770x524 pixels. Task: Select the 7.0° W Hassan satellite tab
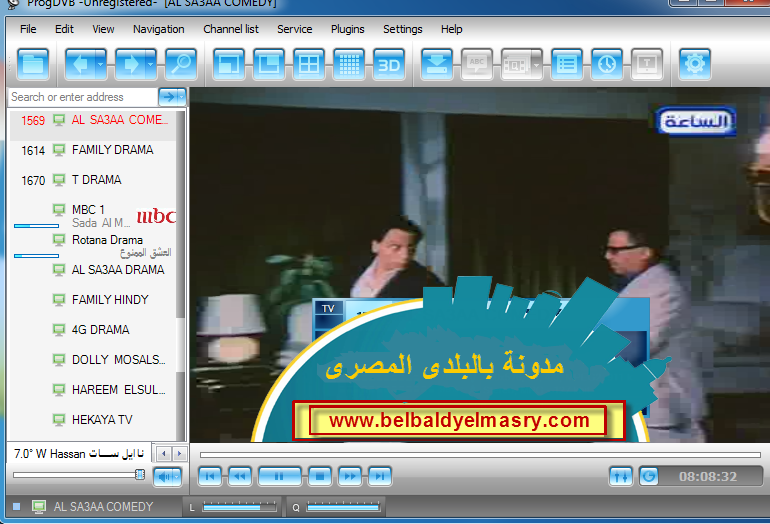coord(79,453)
